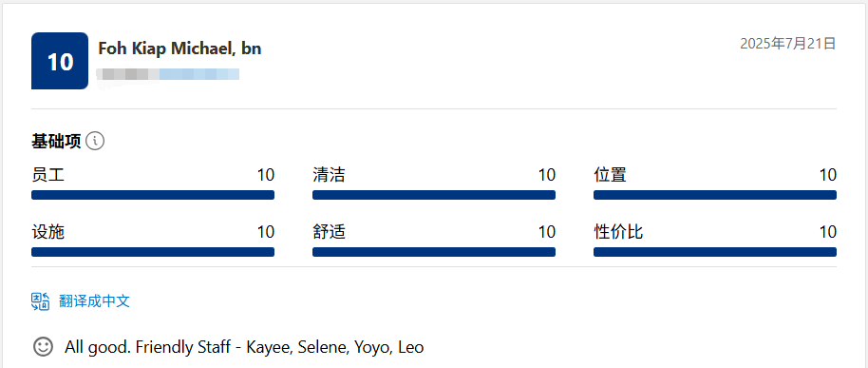Click the 员工 category label
Viewport: 868px width, 368px height.
[48, 175]
